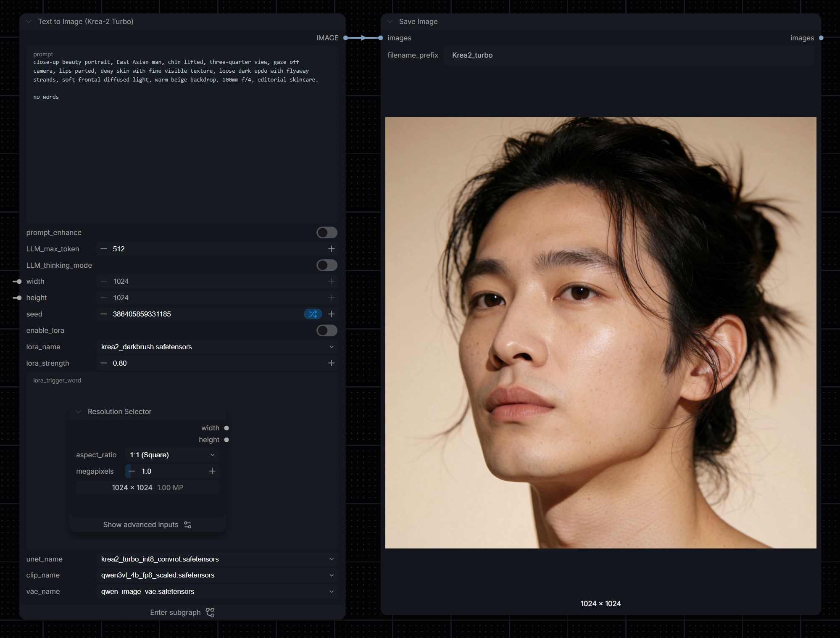Click the Save Image images input connector
This screenshot has width=840, height=638.
381,38
